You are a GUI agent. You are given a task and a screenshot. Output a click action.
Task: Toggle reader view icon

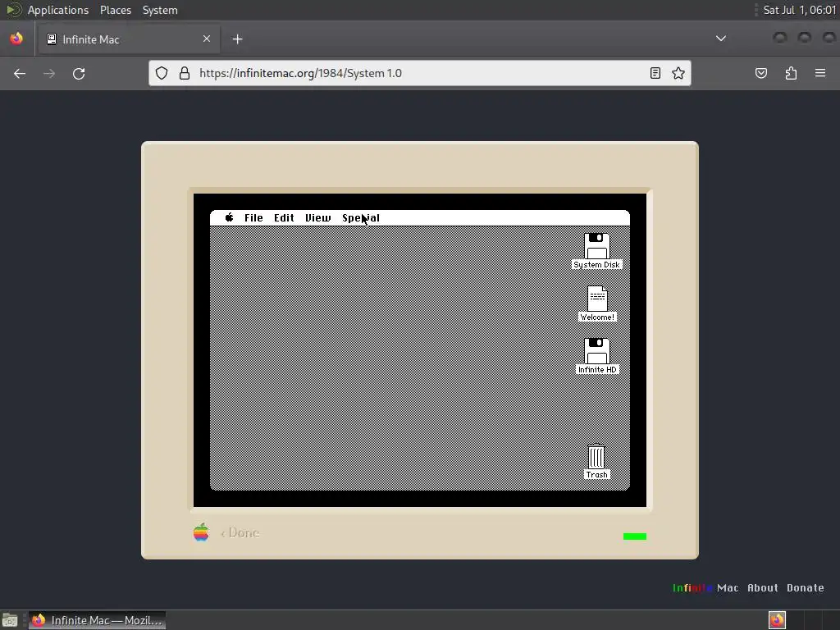[655, 73]
